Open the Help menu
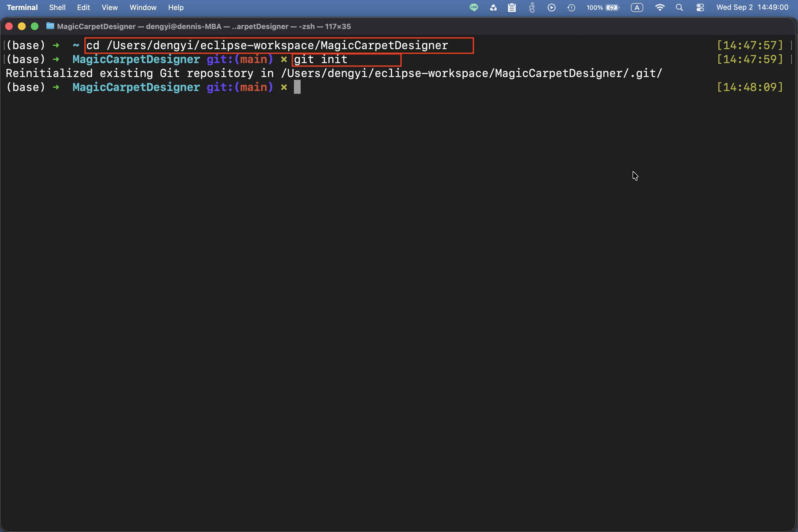Screen dimensions: 798x532 pyautogui.click(x=175, y=8)
